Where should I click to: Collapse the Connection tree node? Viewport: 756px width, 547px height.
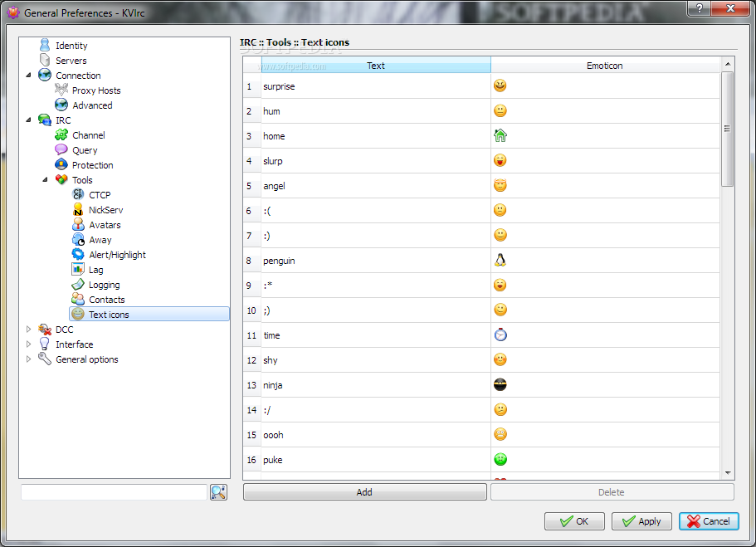(x=28, y=76)
